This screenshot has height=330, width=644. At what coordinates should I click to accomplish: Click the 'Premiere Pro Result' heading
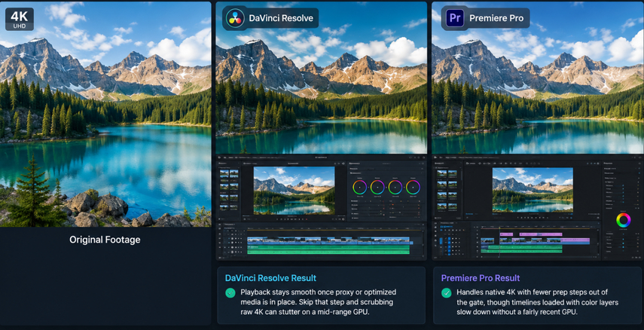point(481,278)
